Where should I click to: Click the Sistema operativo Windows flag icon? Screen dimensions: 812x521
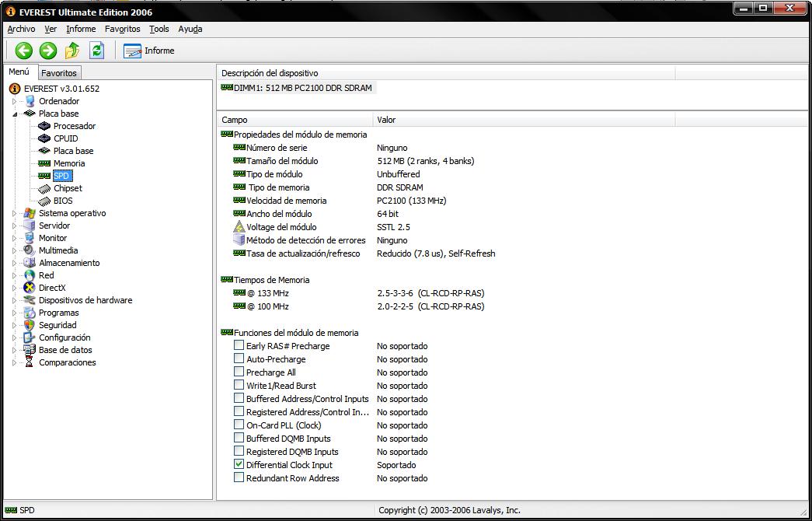click(30, 213)
